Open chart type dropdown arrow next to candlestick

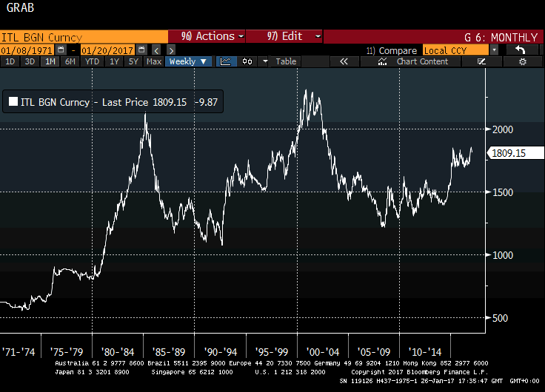265,61
